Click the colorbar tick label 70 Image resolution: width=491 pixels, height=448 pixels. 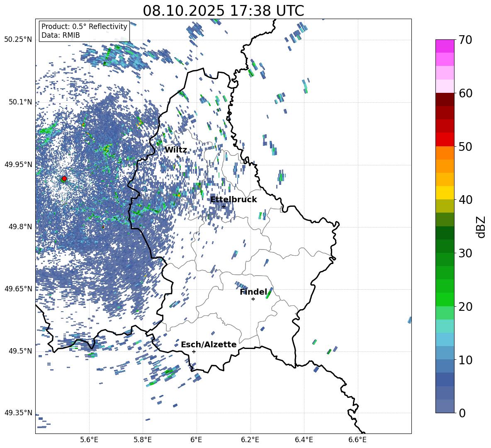pyautogui.click(x=465, y=40)
